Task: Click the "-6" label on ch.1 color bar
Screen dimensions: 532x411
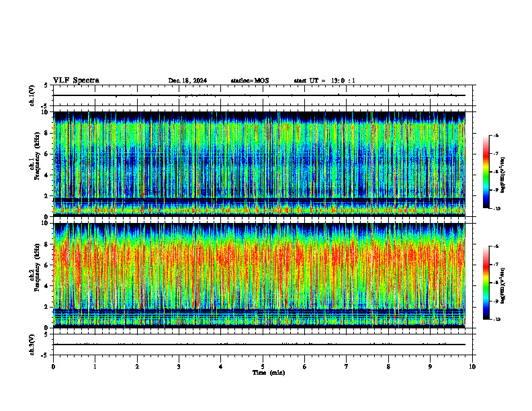Action: coord(496,136)
